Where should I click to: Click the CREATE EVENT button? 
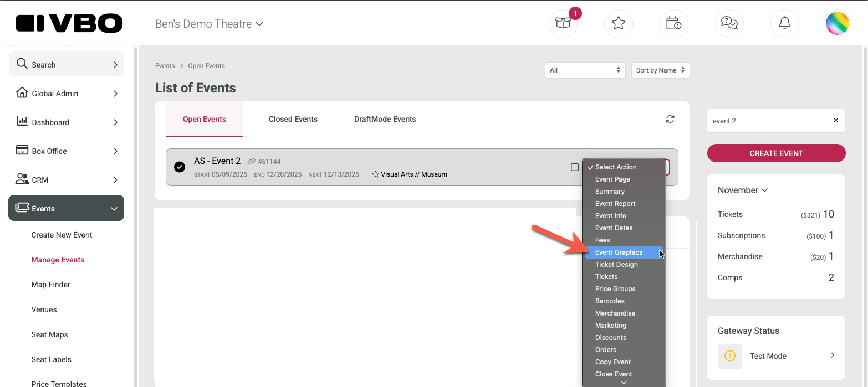tap(776, 153)
